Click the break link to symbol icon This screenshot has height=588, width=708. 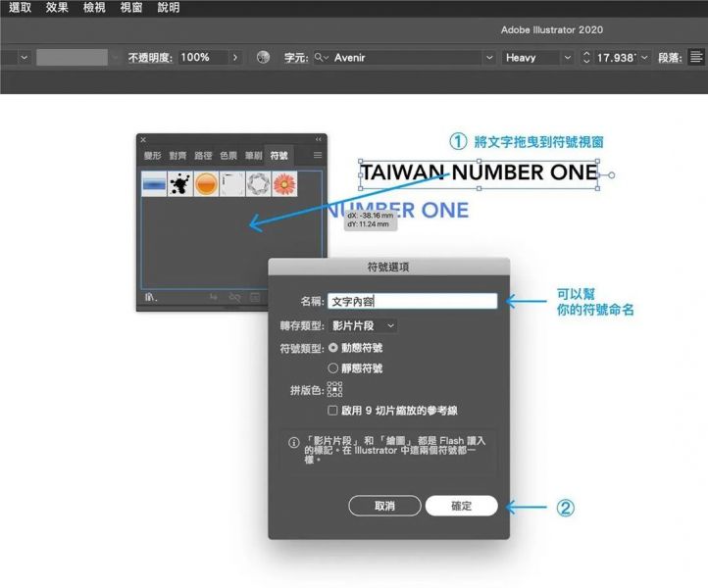point(234,296)
